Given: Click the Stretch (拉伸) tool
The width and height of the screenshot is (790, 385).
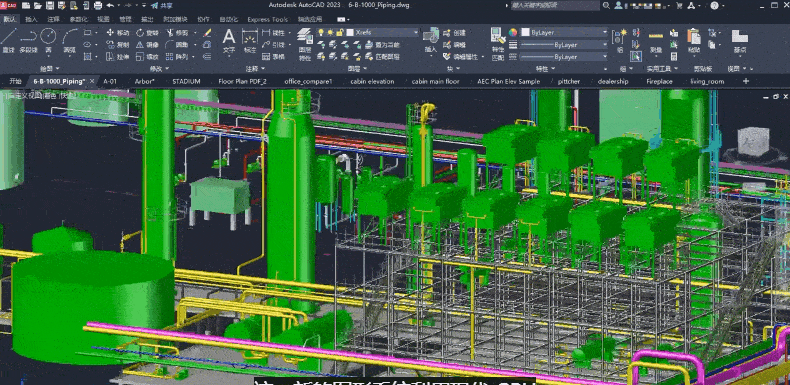Looking at the screenshot, I should (118, 57).
